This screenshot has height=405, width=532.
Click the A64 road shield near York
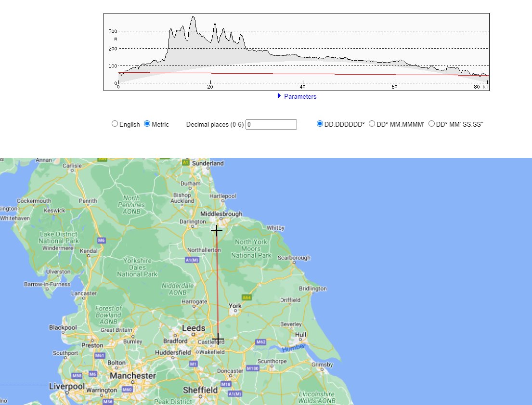(x=247, y=298)
